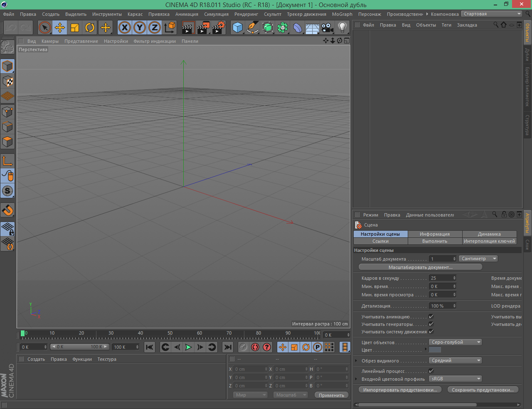
Task: Switch to Интерполяция ключей tab
Action: pos(489,241)
